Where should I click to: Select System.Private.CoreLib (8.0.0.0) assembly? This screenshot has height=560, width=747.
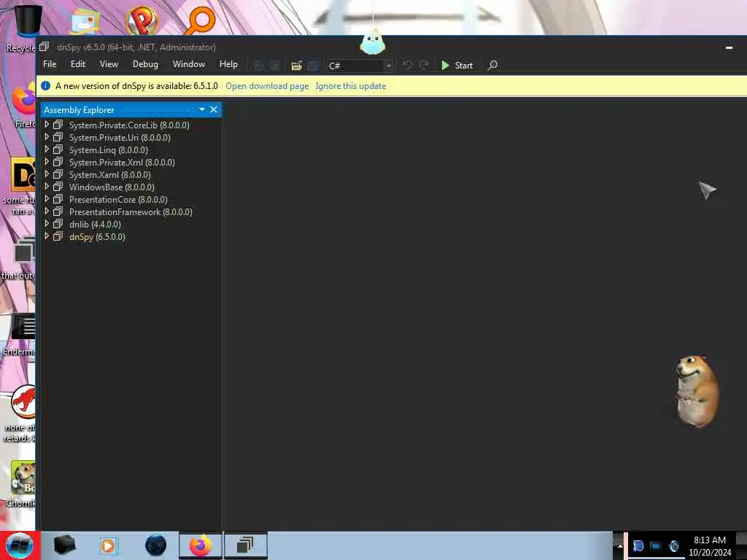point(129,125)
